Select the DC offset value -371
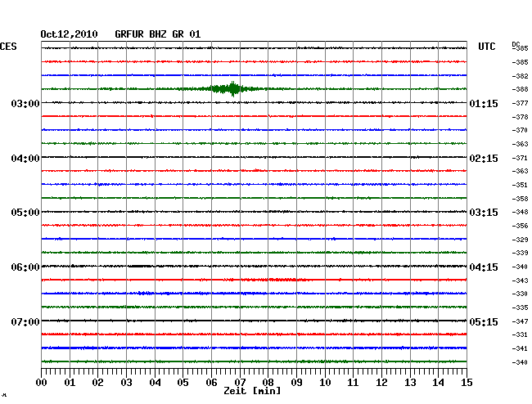Image resolution: width=532 pixels, height=404 pixels. pyautogui.click(x=520, y=158)
